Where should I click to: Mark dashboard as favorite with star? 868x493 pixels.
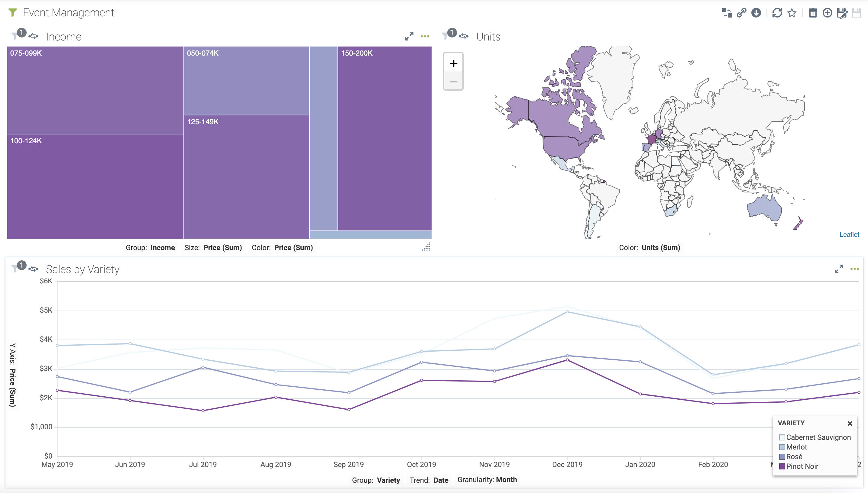click(792, 13)
